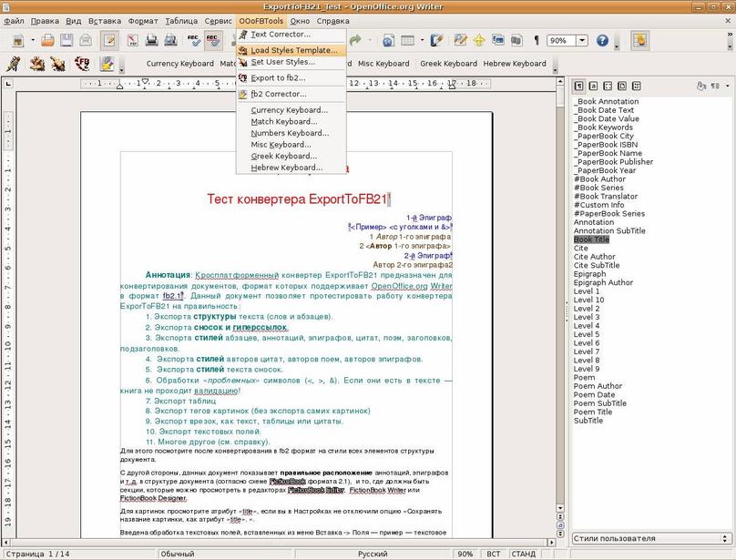Viewport: 736px width, 560px height.
Task: Toggle Nonprinting Characters pilcrow button
Action: tap(537, 40)
